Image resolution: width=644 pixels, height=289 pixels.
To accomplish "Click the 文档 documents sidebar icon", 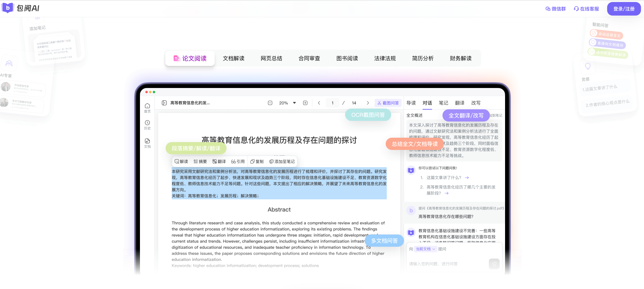I will (147, 143).
